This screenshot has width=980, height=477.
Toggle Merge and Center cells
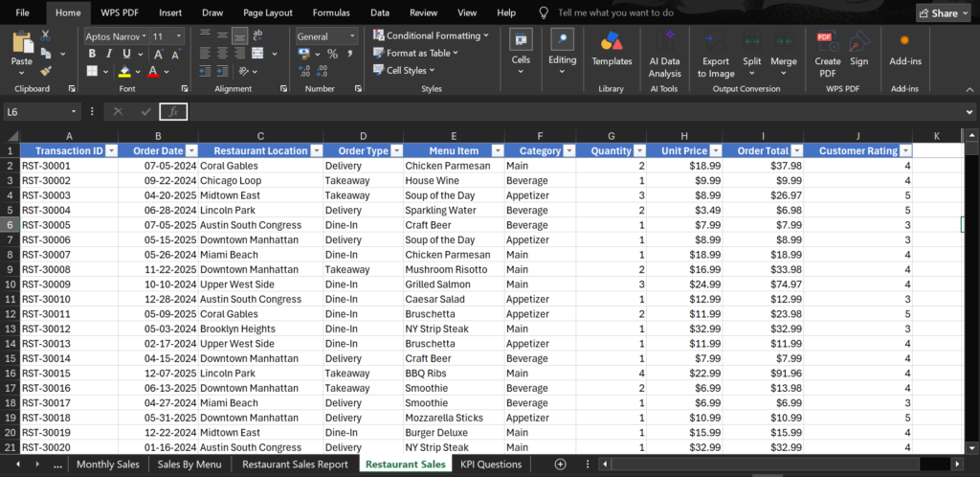pos(258,54)
